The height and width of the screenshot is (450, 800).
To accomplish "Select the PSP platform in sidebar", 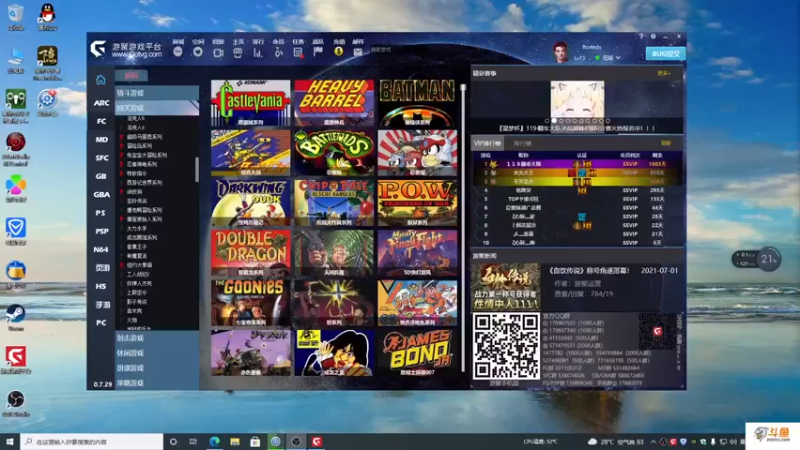I will pos(101,231).
